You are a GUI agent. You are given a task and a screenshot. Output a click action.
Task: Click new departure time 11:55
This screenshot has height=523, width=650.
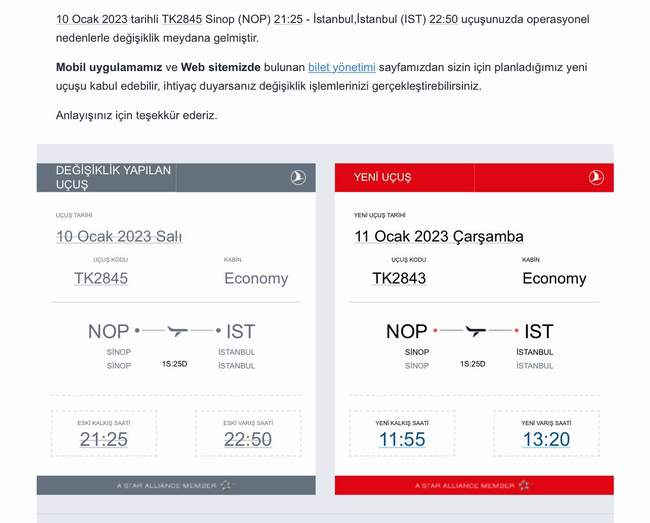click(x=402, y=440)
